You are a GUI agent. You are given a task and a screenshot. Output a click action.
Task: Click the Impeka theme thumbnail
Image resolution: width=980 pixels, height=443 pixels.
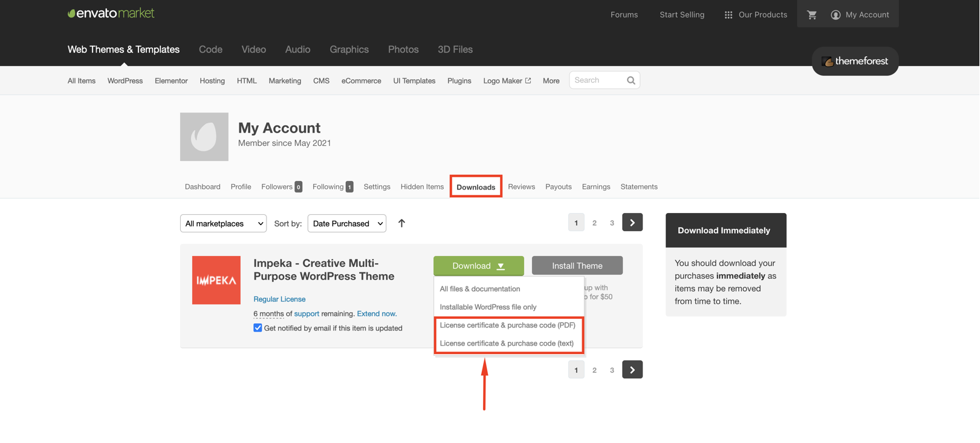coord(216,280)
